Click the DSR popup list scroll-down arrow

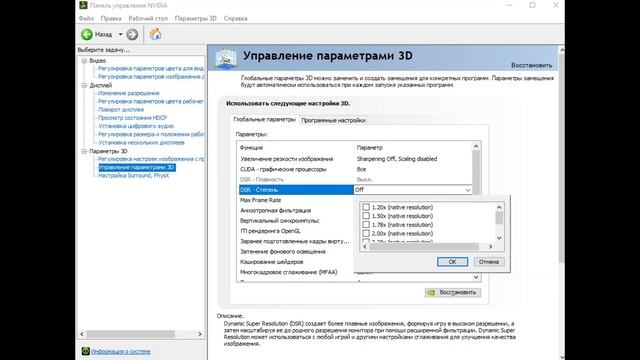[x=499, y=238]
